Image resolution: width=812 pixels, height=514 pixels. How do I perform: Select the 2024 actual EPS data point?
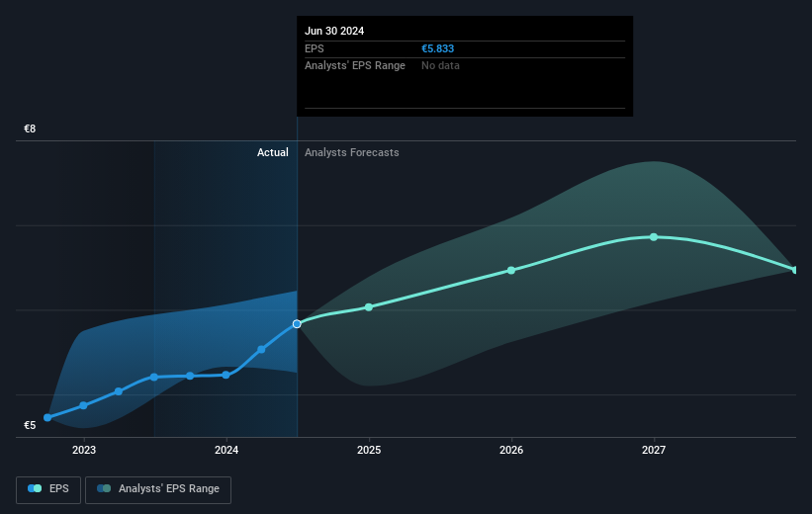pyautogui.click(x=226, y=375)
